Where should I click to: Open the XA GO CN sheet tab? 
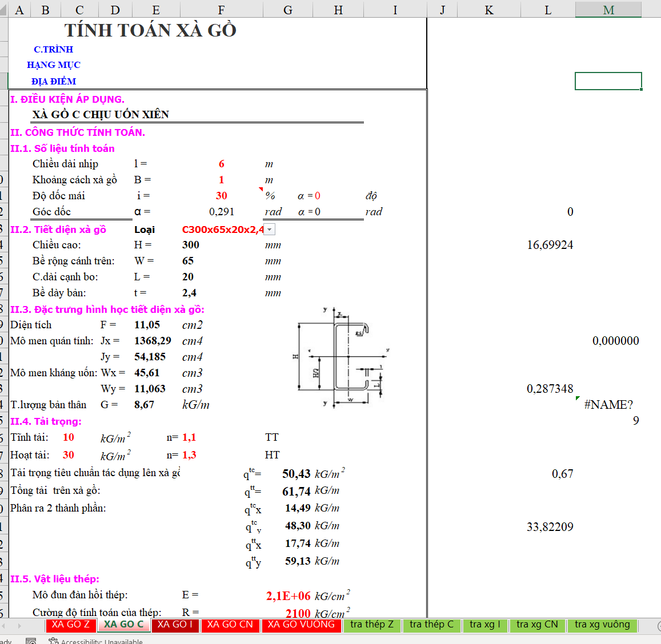[230, 625]
